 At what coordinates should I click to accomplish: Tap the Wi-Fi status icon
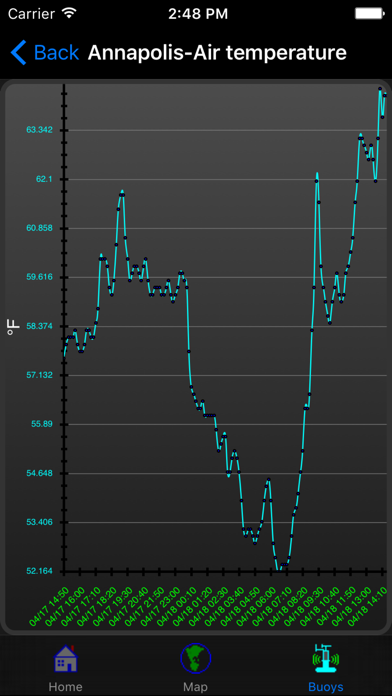click(x=69, y=13)
